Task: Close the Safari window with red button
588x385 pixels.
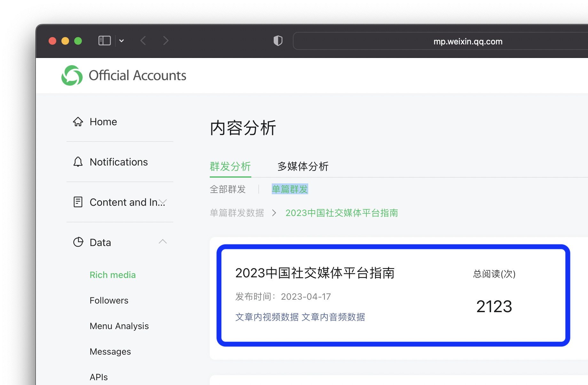Action: pos(52,41)
